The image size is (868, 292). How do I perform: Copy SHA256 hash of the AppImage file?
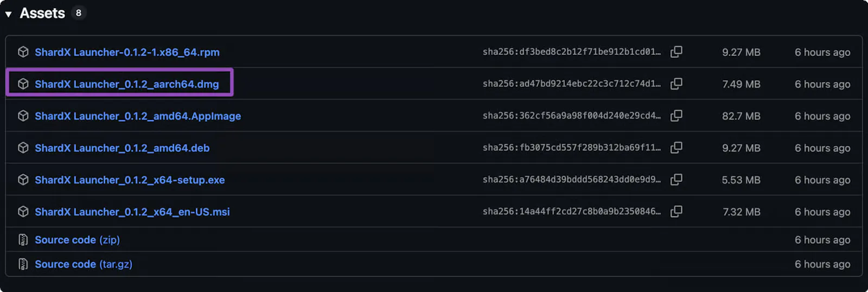676,116
